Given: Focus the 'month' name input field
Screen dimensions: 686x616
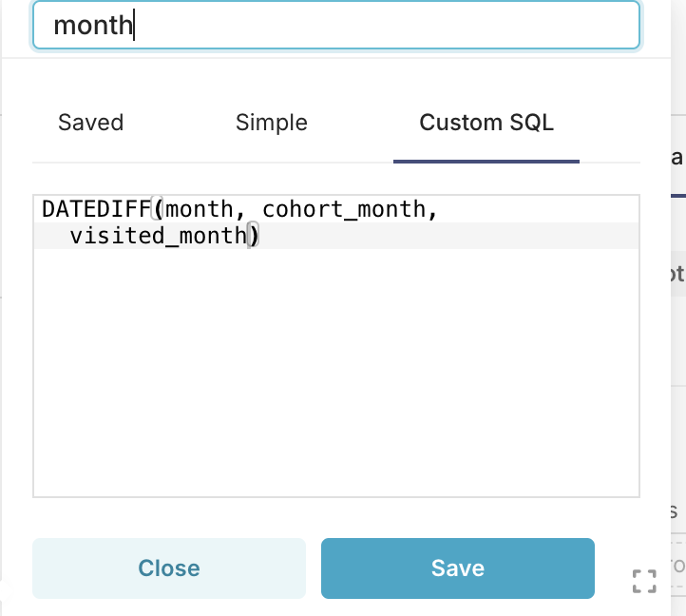Looking at the screenshot, I should (336, 26).
